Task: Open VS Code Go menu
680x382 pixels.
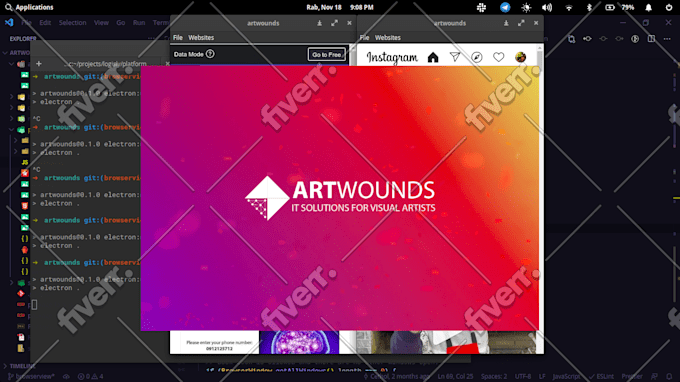Action: click(121, 23)
